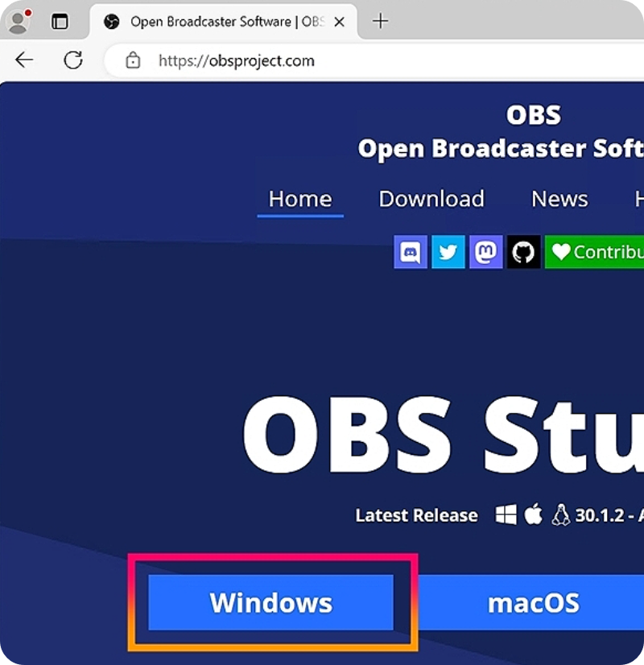This screenshot has height=665, width=644.
Task: Open the OBS Discord server icon
Action: point(410,252)
